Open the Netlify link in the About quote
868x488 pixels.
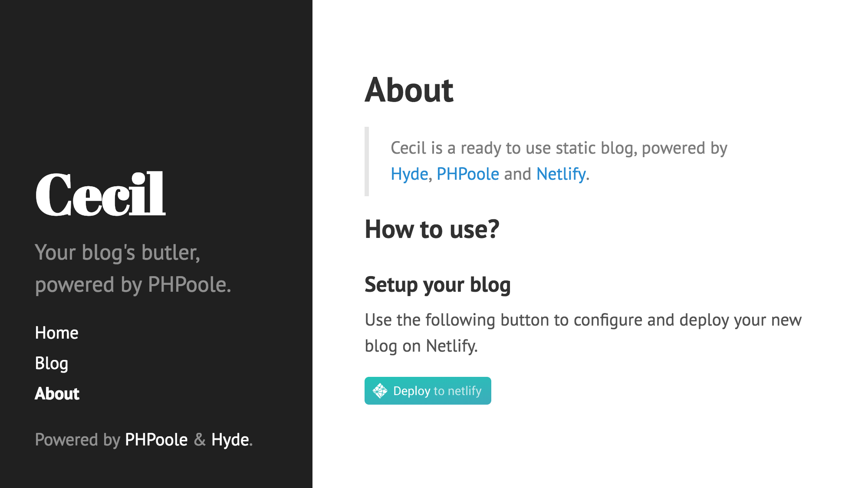[x=560, y=173]
